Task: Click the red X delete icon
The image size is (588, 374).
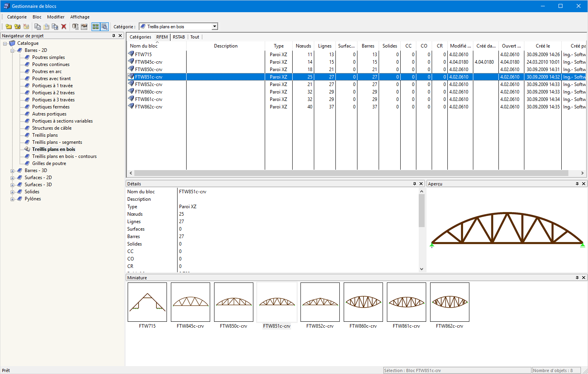Action: pyautogui.click(x=64, y=27)
